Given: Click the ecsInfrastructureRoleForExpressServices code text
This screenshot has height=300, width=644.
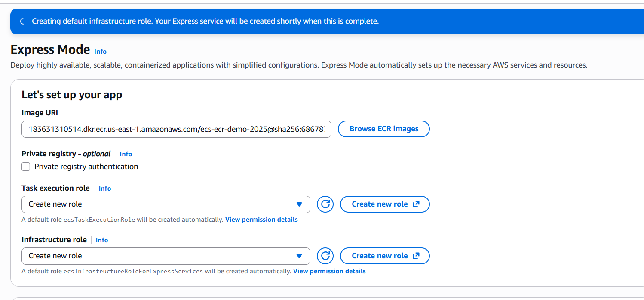Looking at the screenshot, I should 133,271.
